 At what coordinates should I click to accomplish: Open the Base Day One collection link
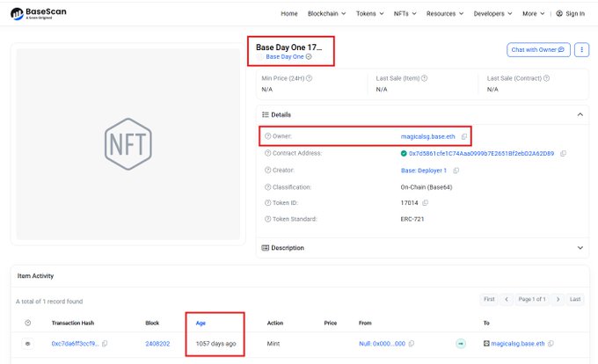285,56
